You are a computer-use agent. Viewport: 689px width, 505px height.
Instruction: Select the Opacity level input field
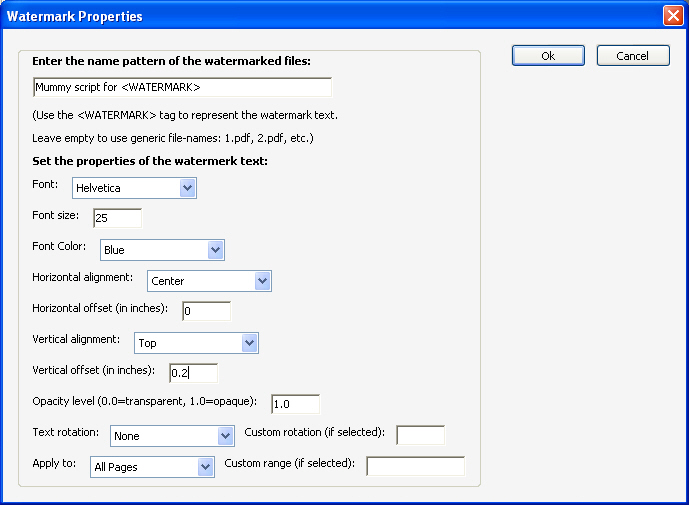(296, 404)
